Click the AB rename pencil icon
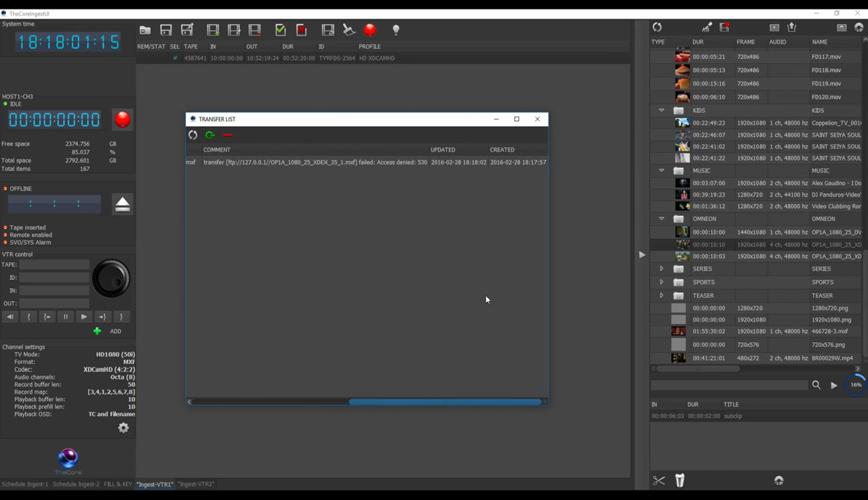The height and width of the screenshot is (500, 868). pos(707,27)
